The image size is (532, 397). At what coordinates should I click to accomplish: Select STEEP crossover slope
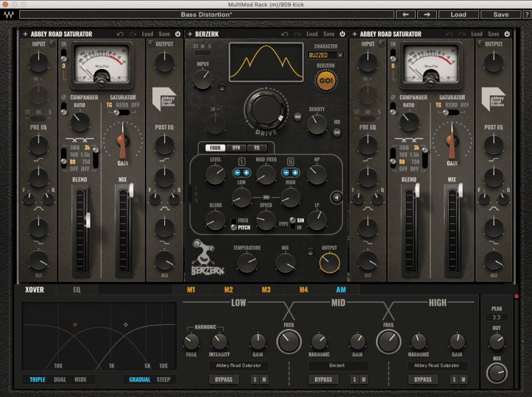pyautogui.click(x=163, y=380)
